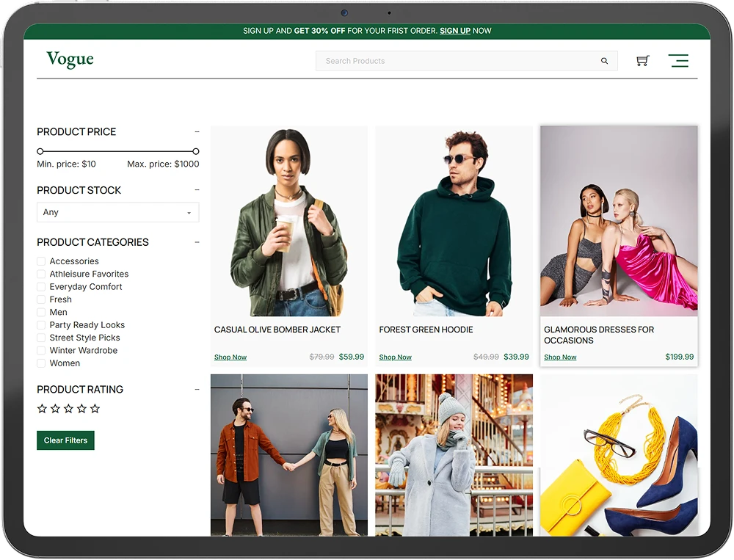Click the Sign Up link in banner

tap(455, 31)
